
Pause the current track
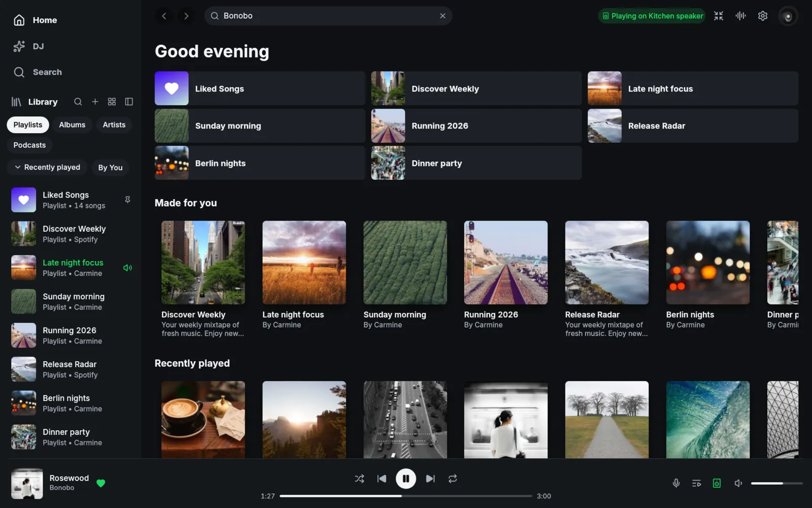point(406,479)
